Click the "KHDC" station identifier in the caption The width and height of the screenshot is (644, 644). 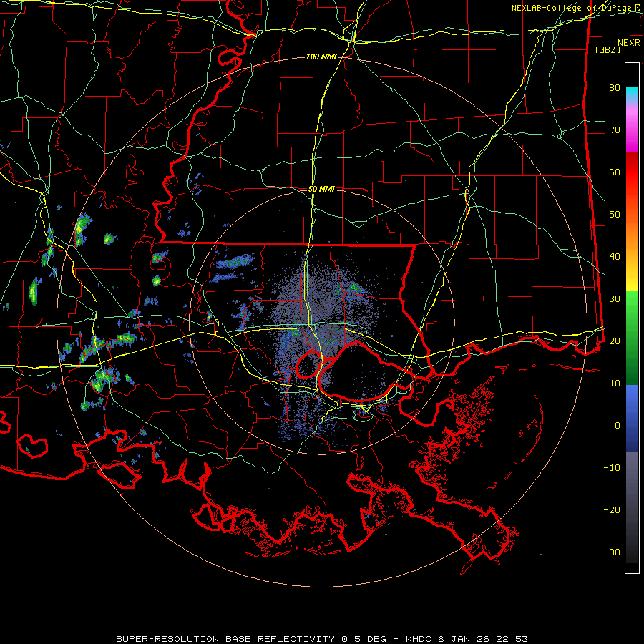coord(419,639)
